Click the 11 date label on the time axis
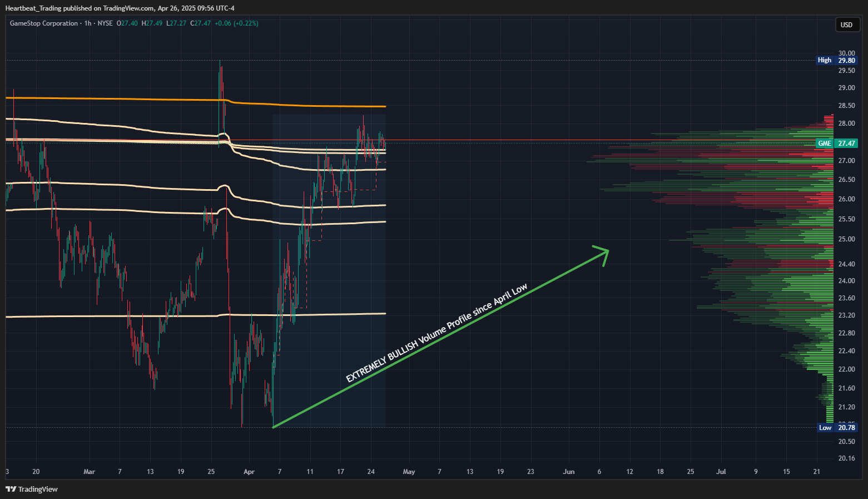Viewport: 868px width, 499px height. (310, 472)
